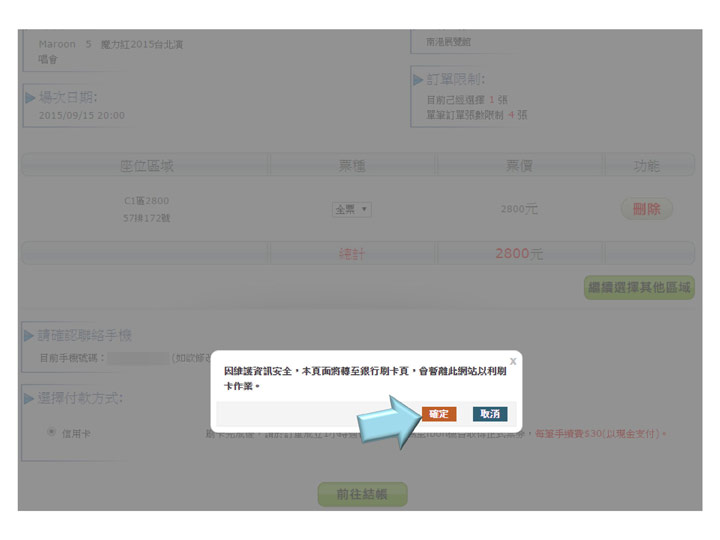Click the 刪除 delete button
The height and width of the screenshot is (540, 720).
(x=646, y=209)
